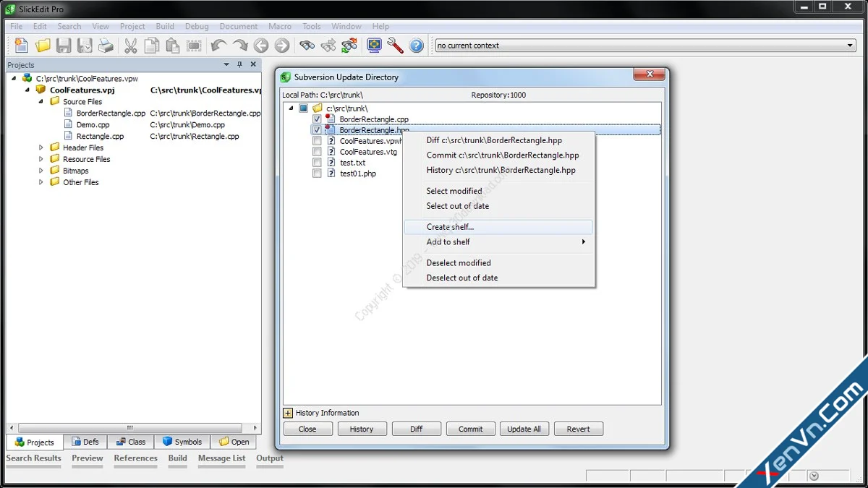
Task: Switch to the Symbols tab
Action: click(x=182, y=442)
